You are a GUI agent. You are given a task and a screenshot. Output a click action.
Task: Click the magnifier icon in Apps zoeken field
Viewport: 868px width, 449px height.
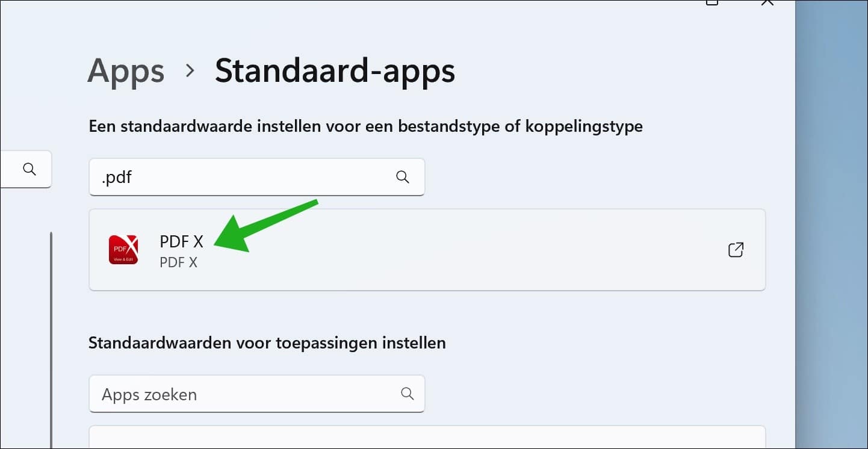408,394
